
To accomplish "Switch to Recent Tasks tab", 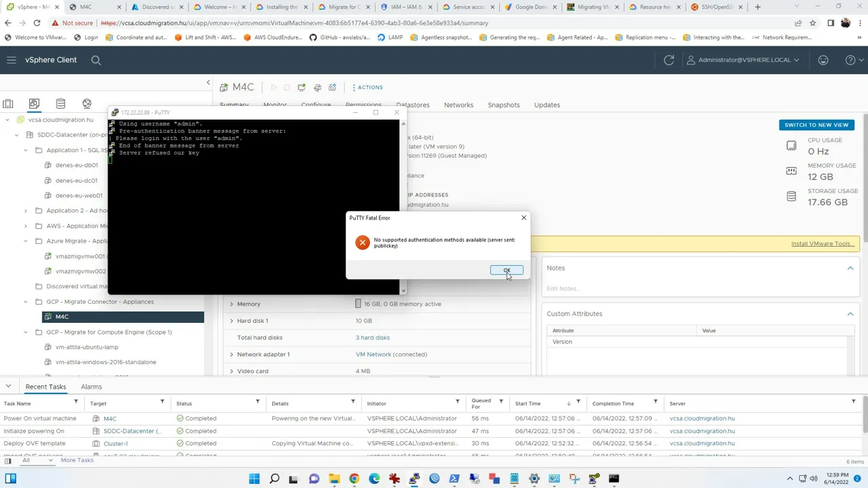I will [x=46, y=387].
